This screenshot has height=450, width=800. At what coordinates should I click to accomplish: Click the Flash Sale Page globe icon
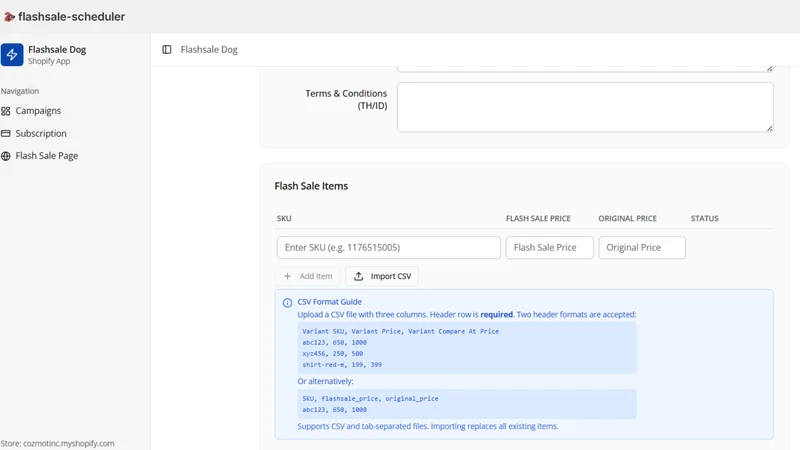6,156
